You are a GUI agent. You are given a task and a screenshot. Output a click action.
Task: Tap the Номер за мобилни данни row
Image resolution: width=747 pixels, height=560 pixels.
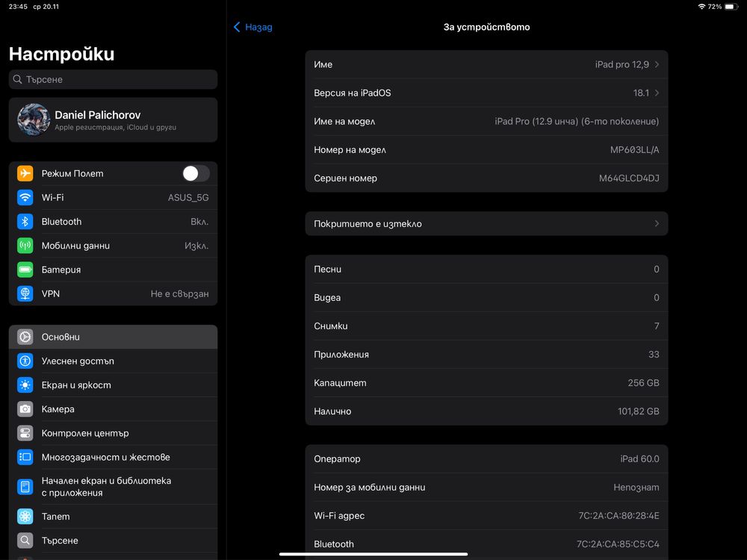[486, 487]
